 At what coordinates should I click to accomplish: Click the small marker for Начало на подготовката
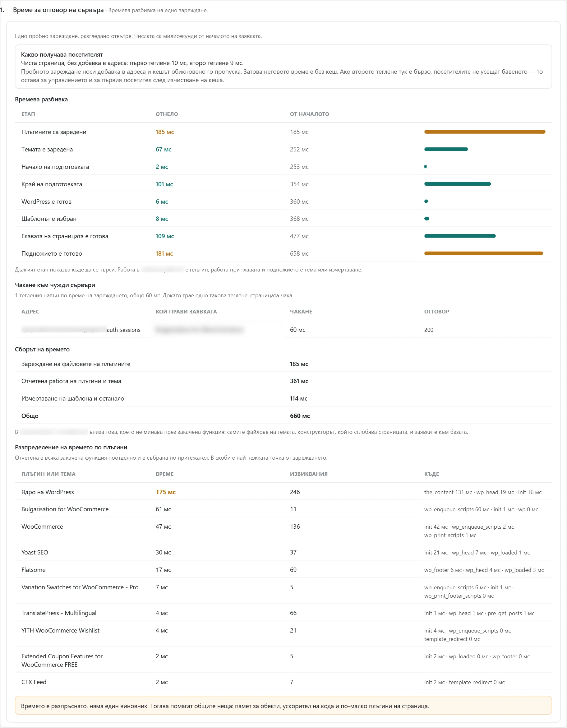pyautogui.click(x=426, y=167)
